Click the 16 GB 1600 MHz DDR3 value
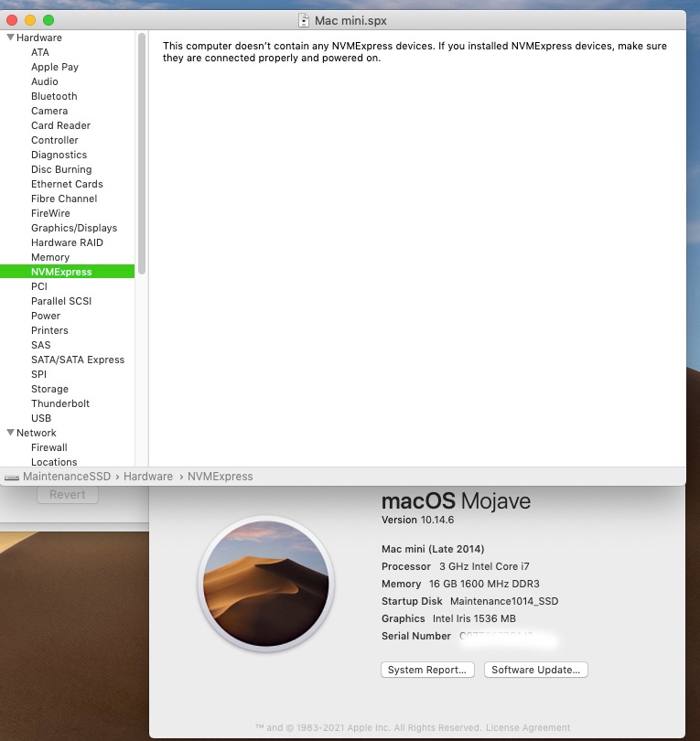The width and height of the screenshot is (700, 741). coord(484,584)
